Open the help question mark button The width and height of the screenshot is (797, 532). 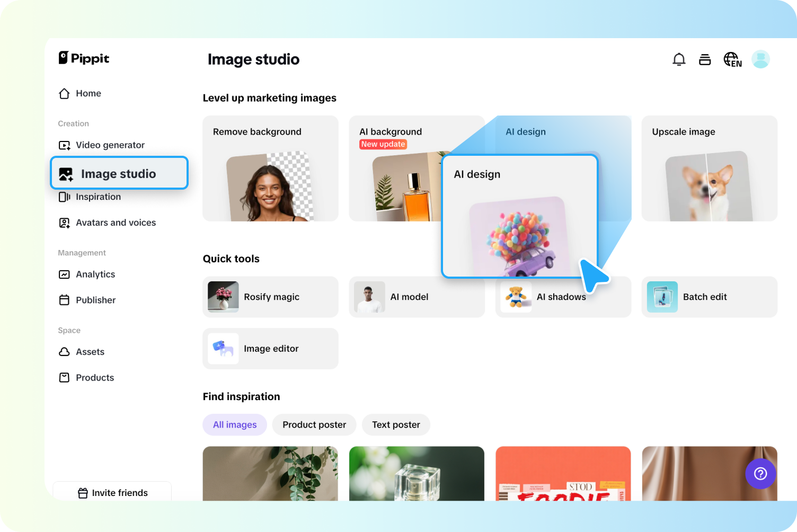(x=760, y=474)
